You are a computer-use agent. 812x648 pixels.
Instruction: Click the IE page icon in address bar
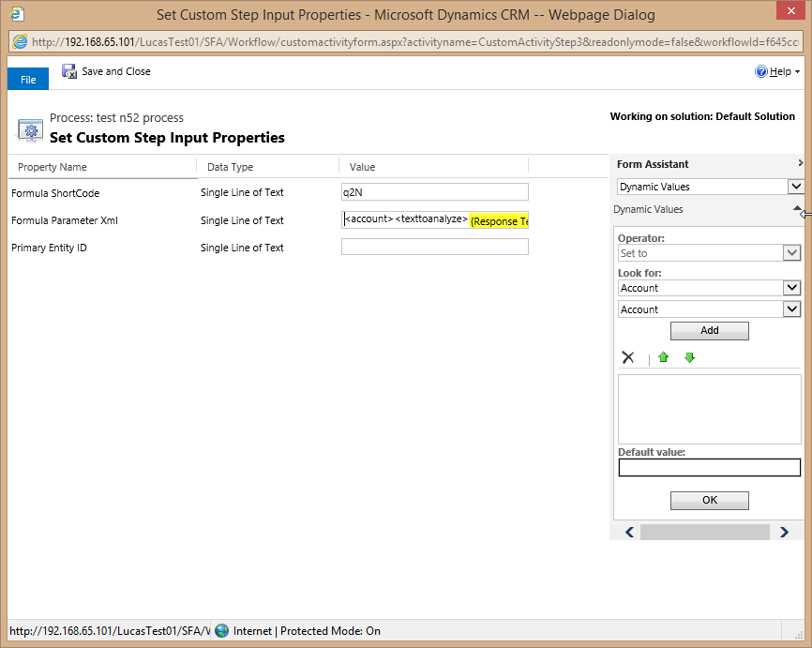coord(20,41)
